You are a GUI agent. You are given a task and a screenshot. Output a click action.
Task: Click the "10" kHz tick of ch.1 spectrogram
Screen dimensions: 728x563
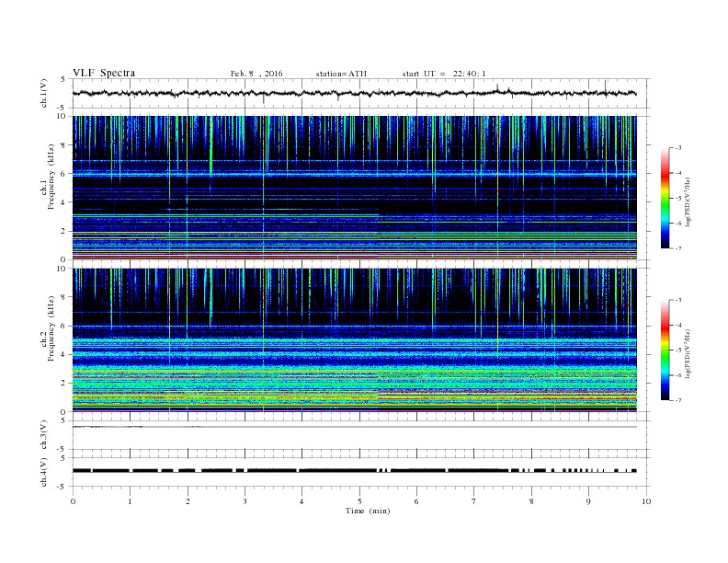click(x=63, y=116)
